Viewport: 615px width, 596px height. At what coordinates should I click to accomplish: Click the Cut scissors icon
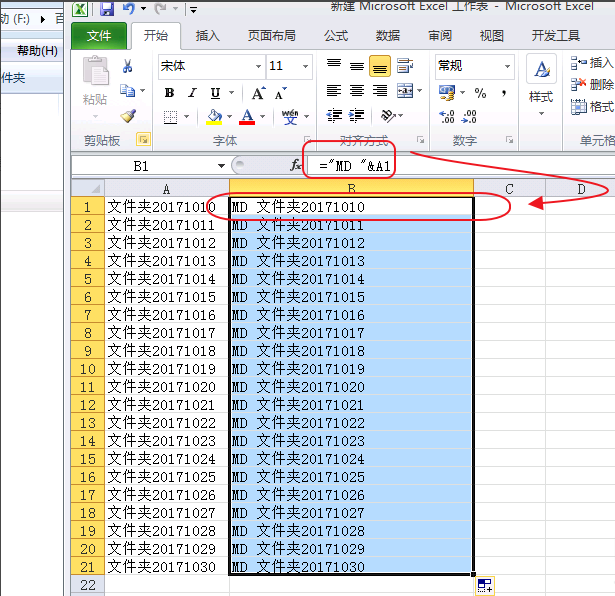(127, 67)
